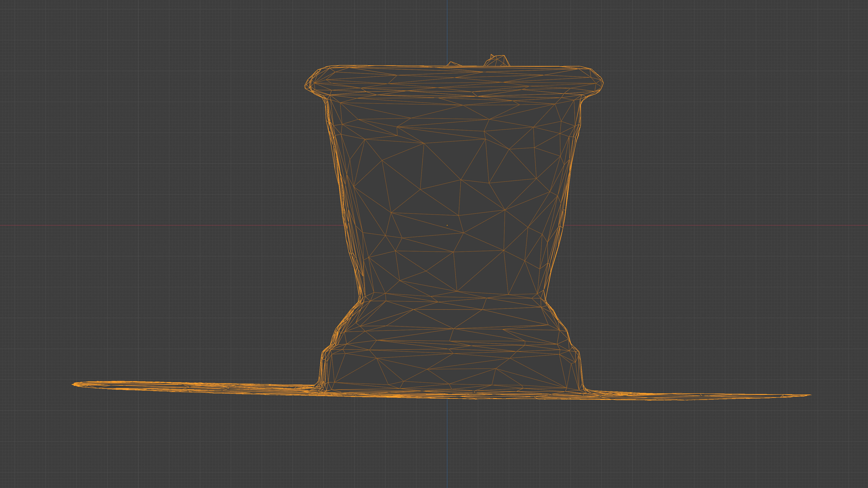Screen dimensions: 868x488
Task: Click the orange object origin dot
Action: (447, 225)
